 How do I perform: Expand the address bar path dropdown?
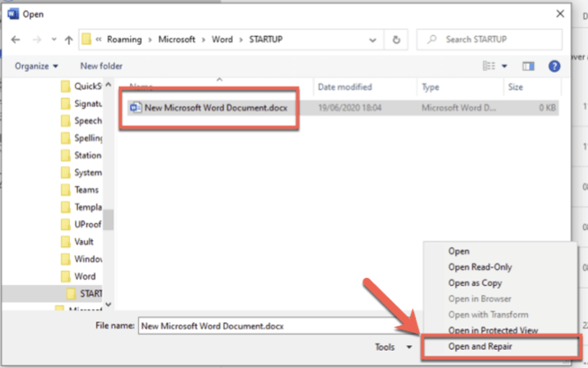click(372, 40)
